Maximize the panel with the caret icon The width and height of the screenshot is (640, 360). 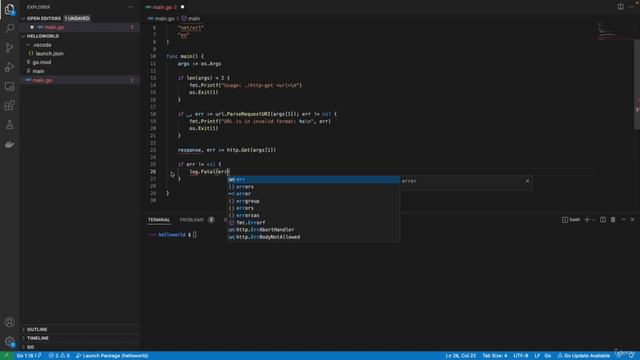pos(623,220)
